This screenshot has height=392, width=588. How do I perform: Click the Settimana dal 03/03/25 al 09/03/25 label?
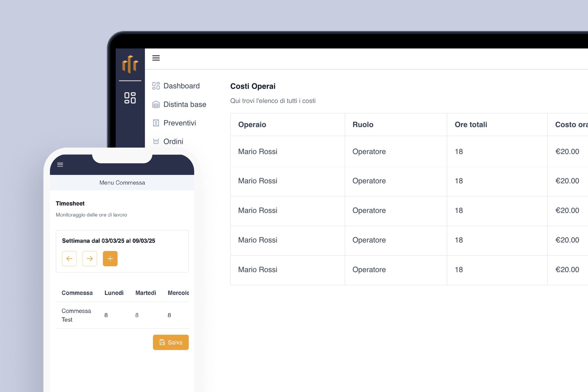[109, 241]
